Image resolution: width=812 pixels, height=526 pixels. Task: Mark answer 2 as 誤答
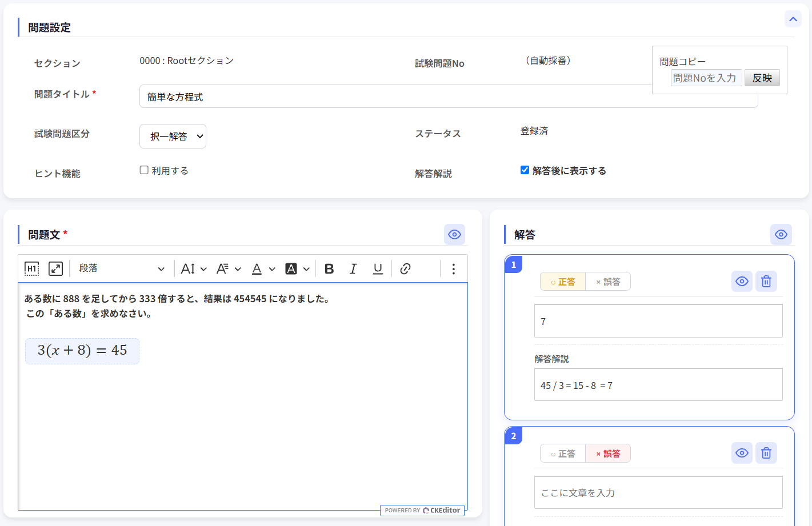[608, 453]
